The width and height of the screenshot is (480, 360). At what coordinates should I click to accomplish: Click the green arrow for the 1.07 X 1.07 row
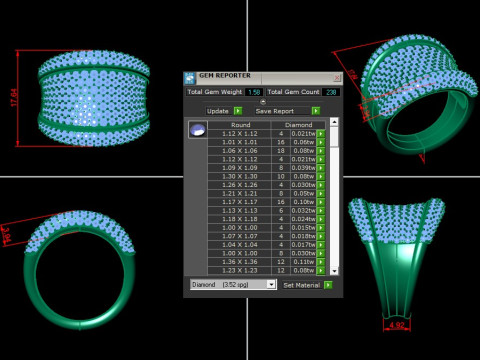(321, 236)
